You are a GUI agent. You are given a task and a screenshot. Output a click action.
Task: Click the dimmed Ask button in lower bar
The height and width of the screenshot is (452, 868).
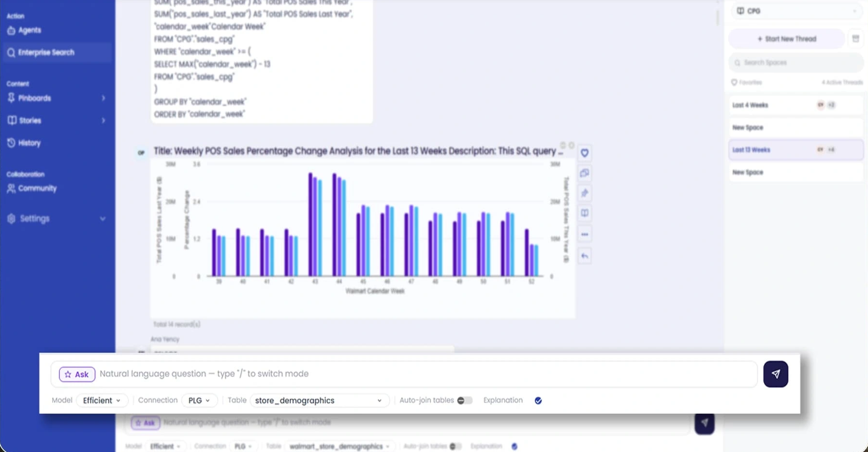pyautogui.click(x=146, y=423)
